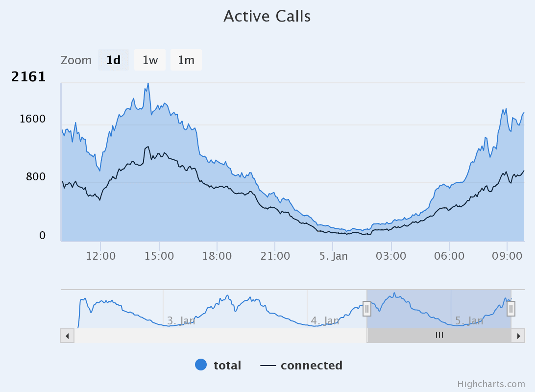535x392 pixels.
Task: Select the 1d zoom range
Action: click(114, 60)
